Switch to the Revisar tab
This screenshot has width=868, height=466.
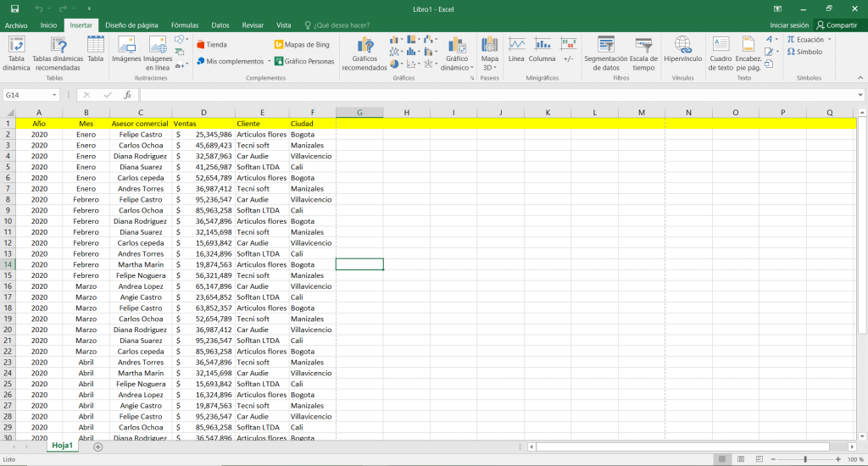click(253, 25)
